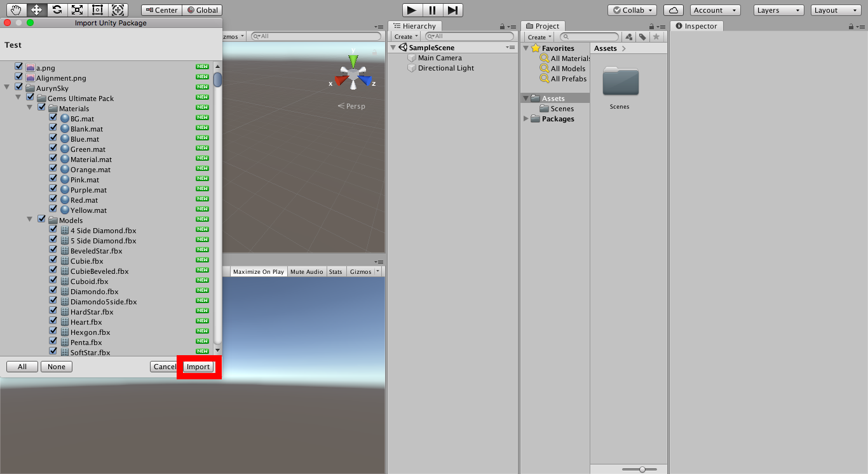Select the Rotate tool
Viewport: 868px width, 474px height.
(x=57, y=10)
